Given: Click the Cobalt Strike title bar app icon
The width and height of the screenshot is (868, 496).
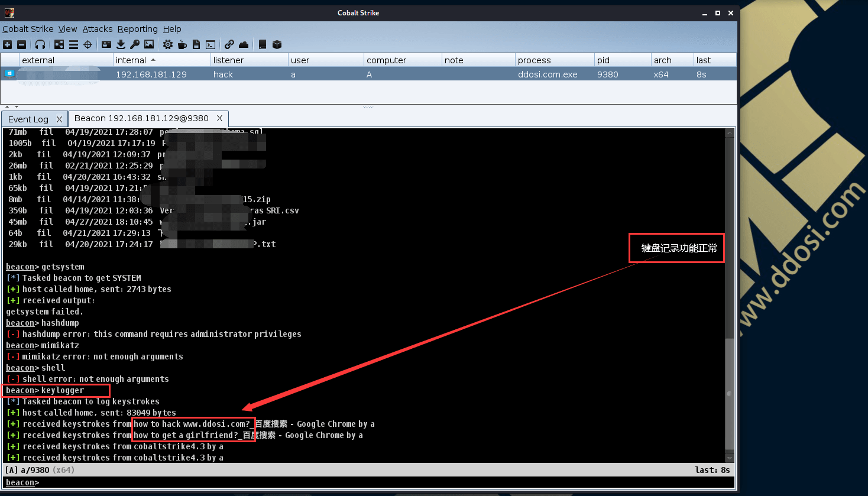Looking at the screenshot, I should pos(9,12).
